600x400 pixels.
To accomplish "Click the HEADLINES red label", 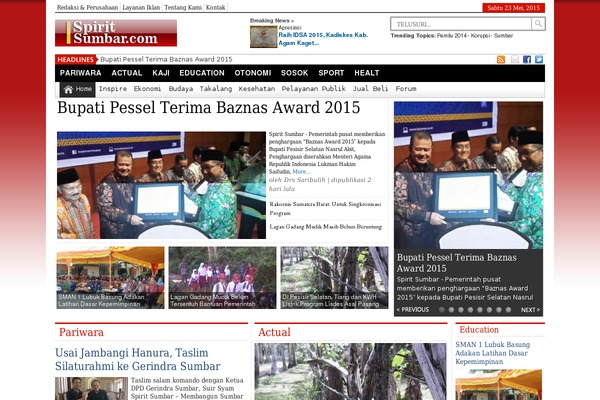I will tap(75, 59).
